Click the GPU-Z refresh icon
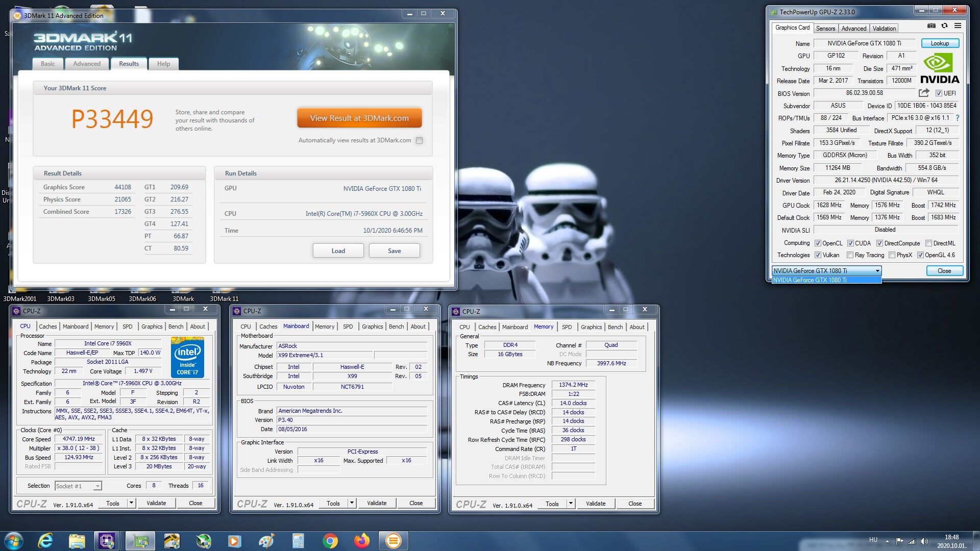Screen dimensions: 980x551 [x=944, y=26]
